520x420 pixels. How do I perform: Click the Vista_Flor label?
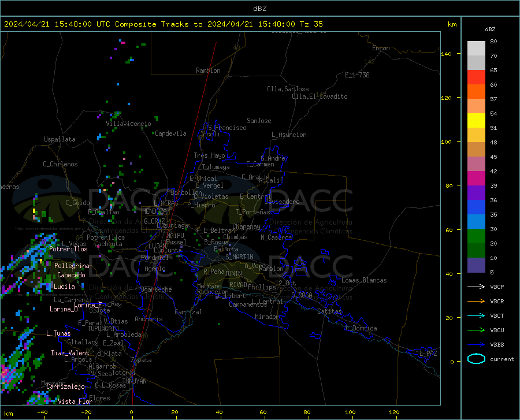(75, 402)
